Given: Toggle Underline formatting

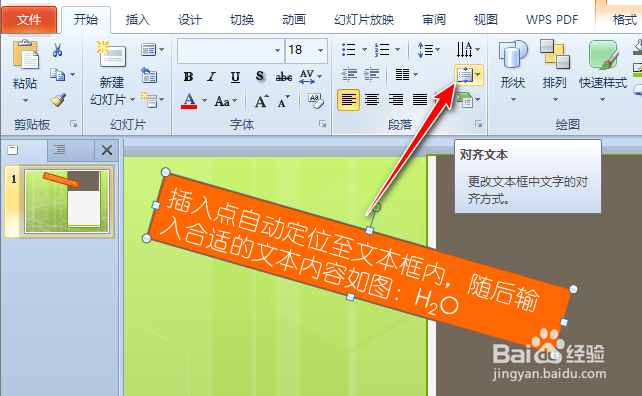Looking at the screenshot, I should 235,76.
